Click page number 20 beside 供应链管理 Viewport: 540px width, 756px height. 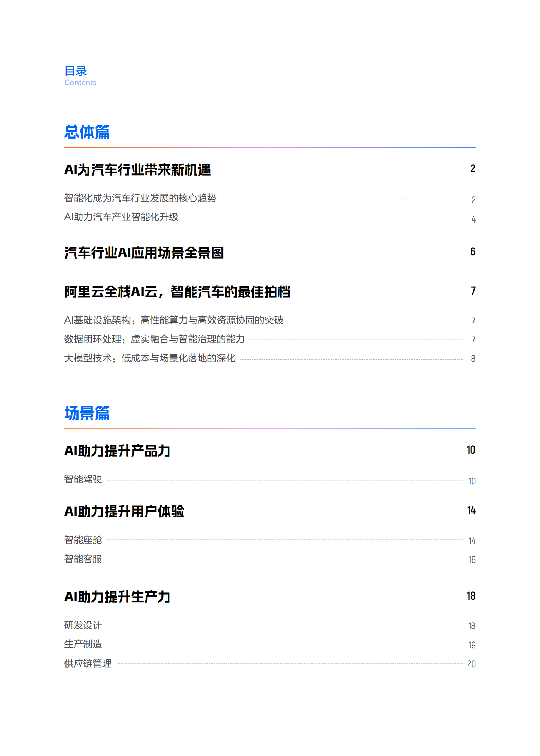pyautogui.click(x=471, y=664)
